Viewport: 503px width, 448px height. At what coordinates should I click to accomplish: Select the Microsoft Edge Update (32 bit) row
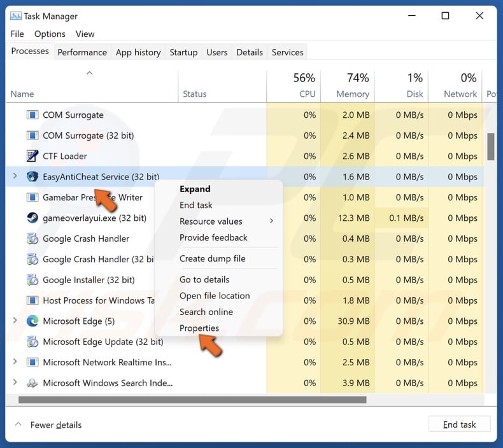click(244, 342)
